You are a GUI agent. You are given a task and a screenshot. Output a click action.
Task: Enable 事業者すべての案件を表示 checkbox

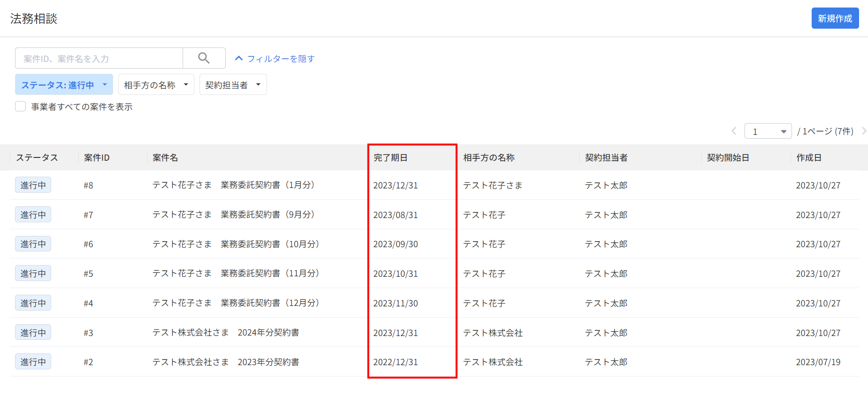(x=20, y=106)
